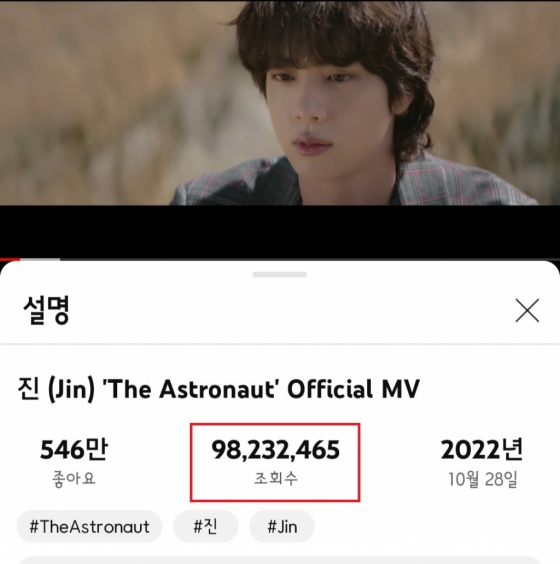The width and height of the screenshot is (560, 564).
Task: Tap the Korean name 진 at the start of the title
Action: (28, 389)
